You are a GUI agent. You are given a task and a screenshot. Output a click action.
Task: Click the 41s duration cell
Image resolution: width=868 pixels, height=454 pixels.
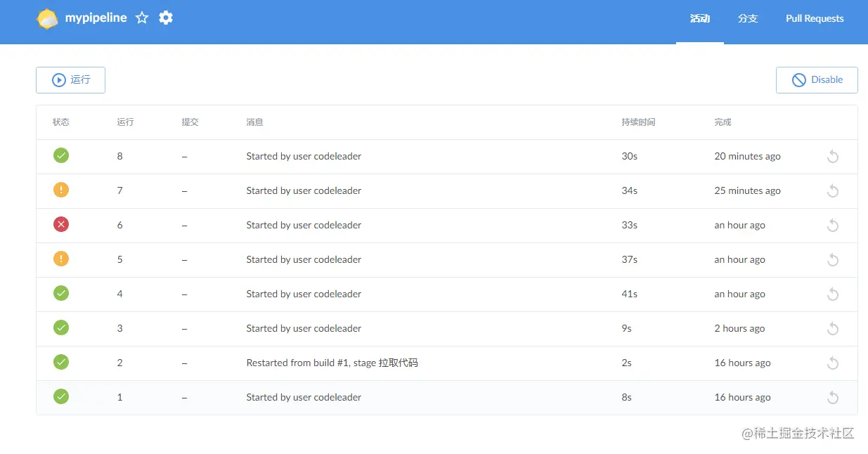(x=630, y=294)
